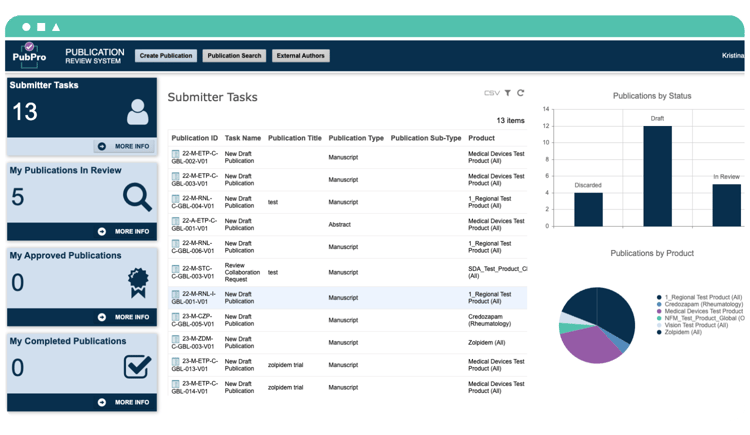
Task: Click the checkmark icon in My Completed Publications
Action: (x=137, y=368)
